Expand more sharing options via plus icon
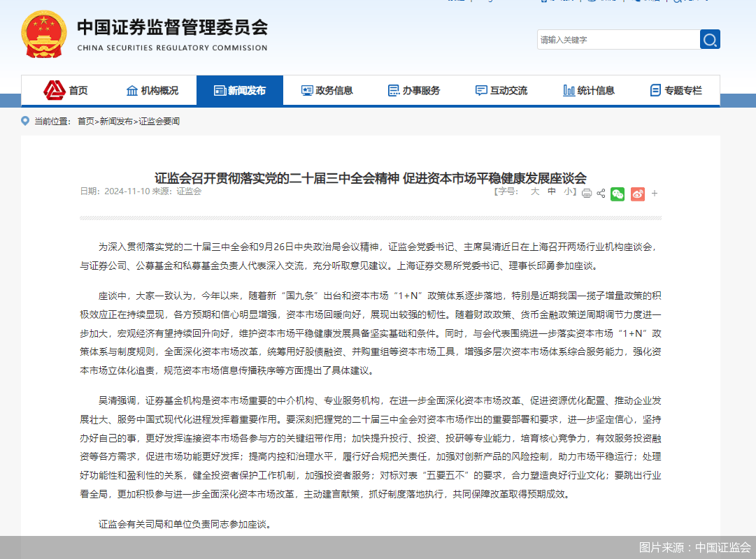 [x=655, y=194]
